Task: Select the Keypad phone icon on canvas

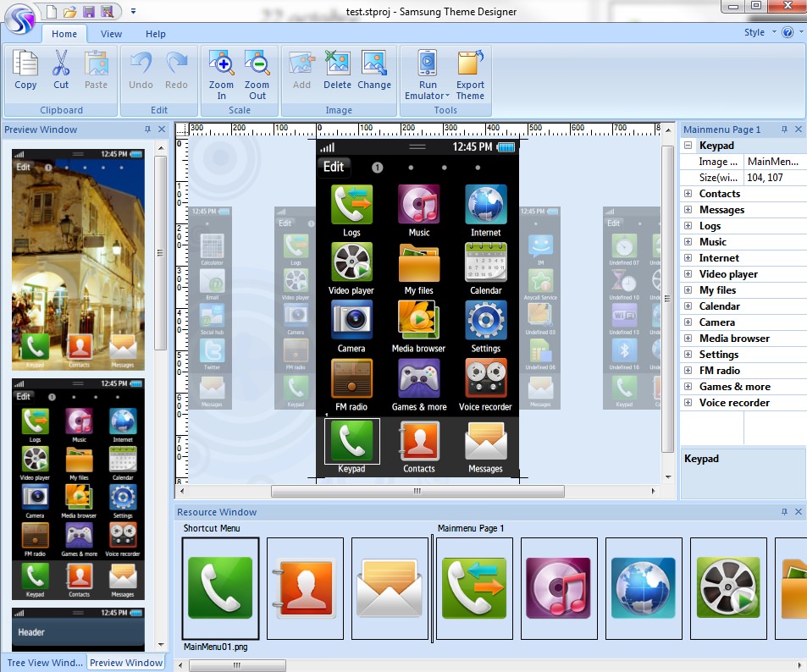Action: pos(351,440)
